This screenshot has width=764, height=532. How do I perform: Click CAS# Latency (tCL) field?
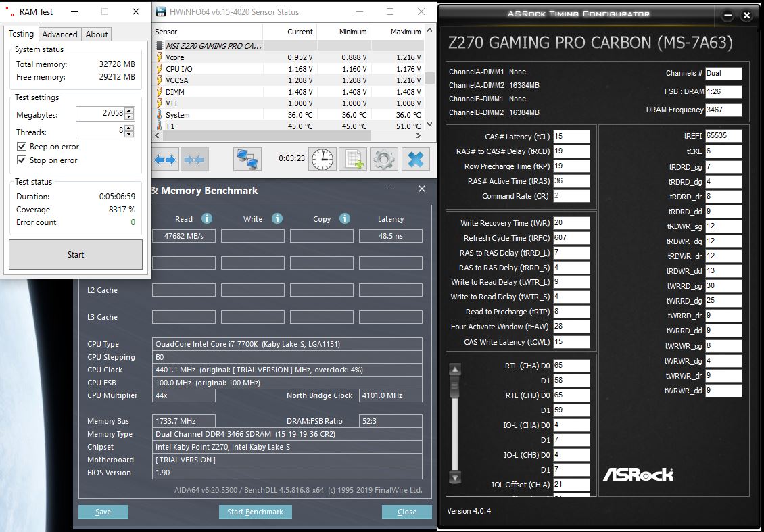click(571, 137)
